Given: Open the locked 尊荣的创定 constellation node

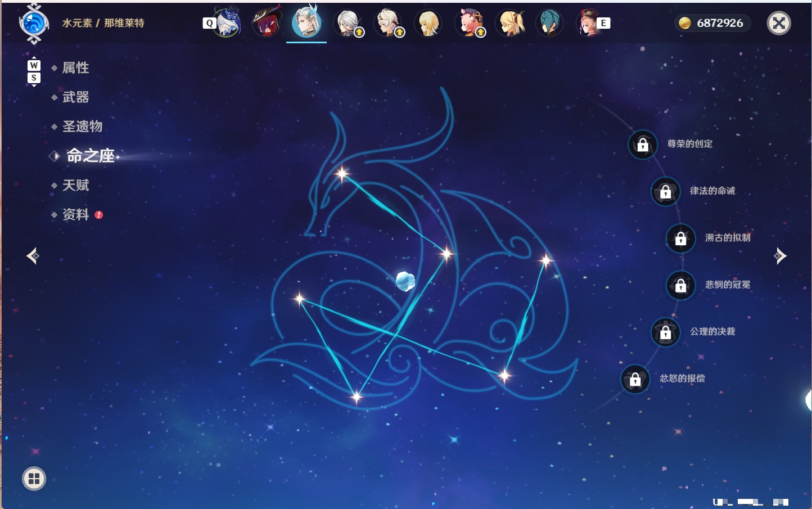Looking at the screenshot, I should pos(643,145).
